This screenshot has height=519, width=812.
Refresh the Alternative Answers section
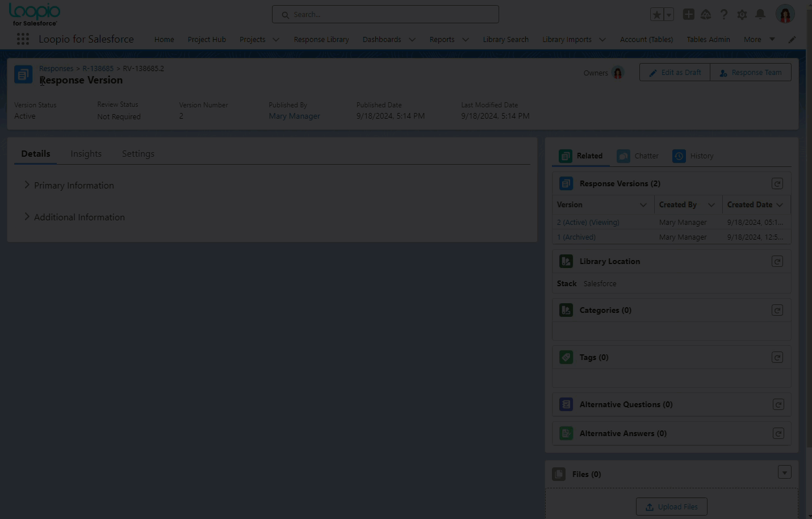pos(778,433)
